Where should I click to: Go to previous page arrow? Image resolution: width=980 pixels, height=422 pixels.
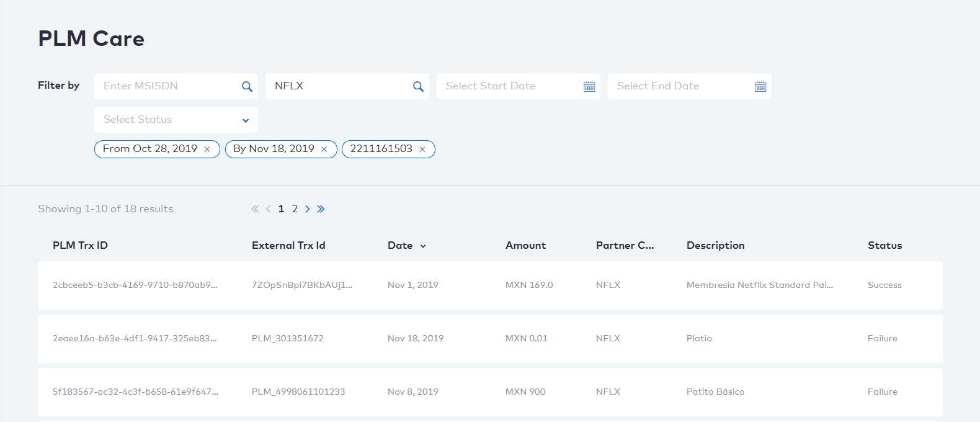click(268, 209)
